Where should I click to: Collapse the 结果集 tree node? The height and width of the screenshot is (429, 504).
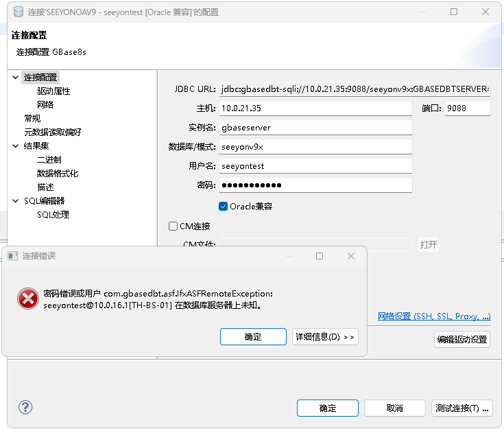click(15, 146)
